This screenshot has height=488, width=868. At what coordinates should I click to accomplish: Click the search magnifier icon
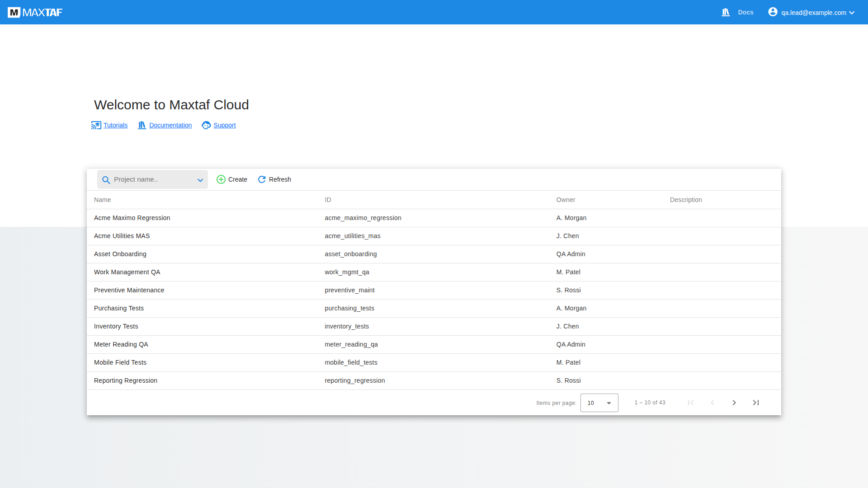pyautogui.click(x=106, y=180)
